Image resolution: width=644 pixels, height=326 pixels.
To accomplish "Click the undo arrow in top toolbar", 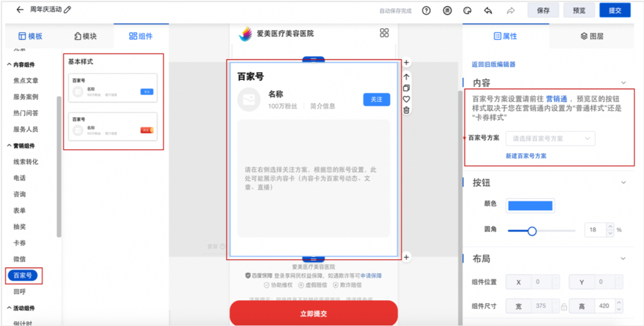I will [488, 10].
